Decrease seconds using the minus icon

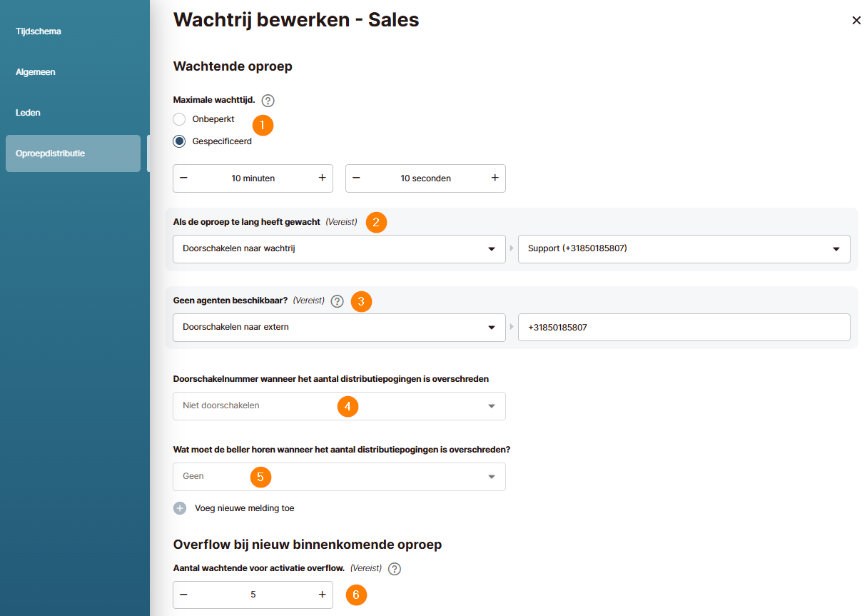click(357, 178)
